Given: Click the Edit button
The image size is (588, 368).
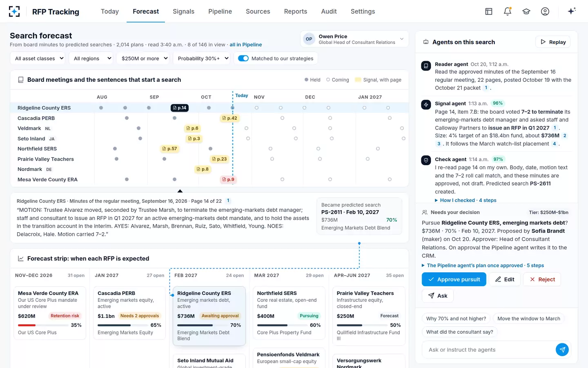Looking at the screenshot, I should pos(505,279).
